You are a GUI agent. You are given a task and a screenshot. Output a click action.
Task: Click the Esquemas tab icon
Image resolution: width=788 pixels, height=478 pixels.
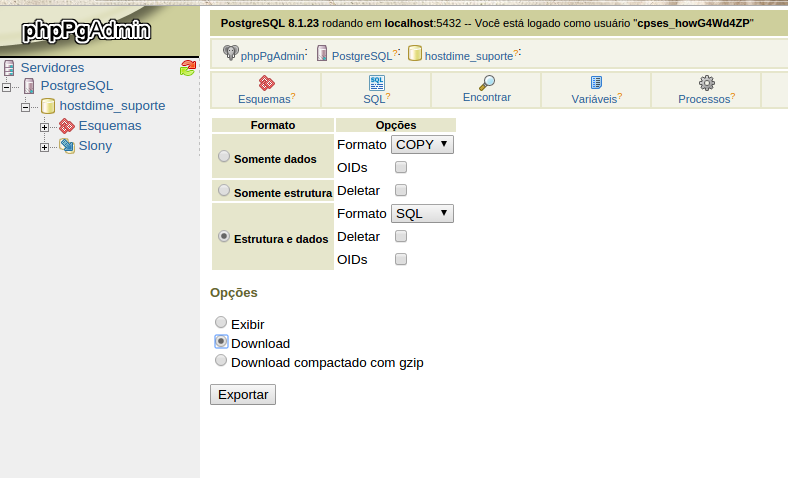pos(266,83)
